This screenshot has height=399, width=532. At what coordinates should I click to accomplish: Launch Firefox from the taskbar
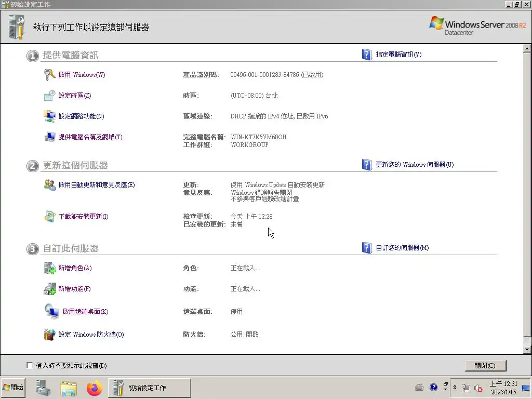click(x=94, y=388)
